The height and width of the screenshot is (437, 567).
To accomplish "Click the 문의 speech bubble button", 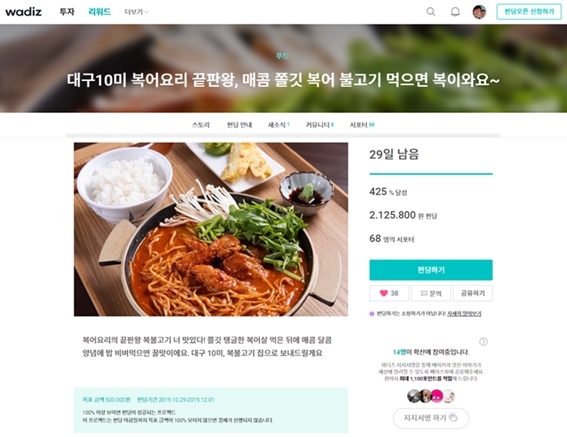I will coord(431,293).
